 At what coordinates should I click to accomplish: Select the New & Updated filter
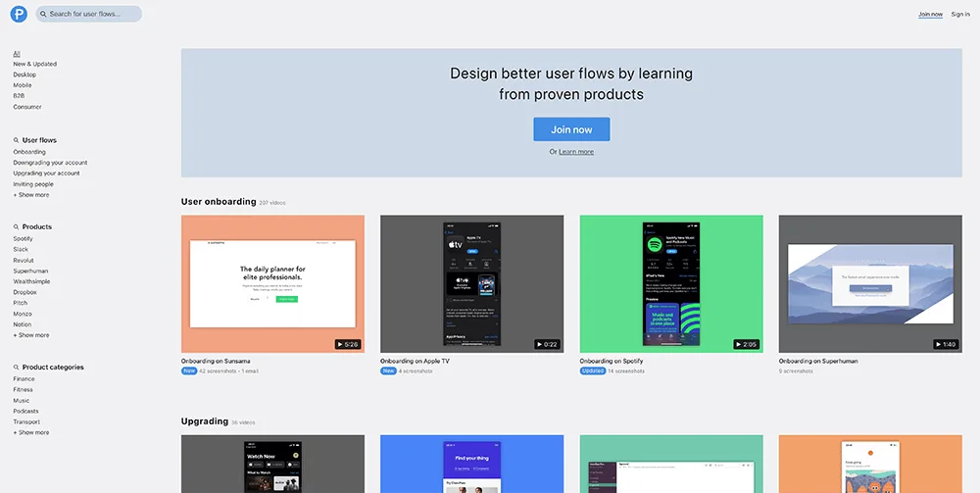[35, 64]
